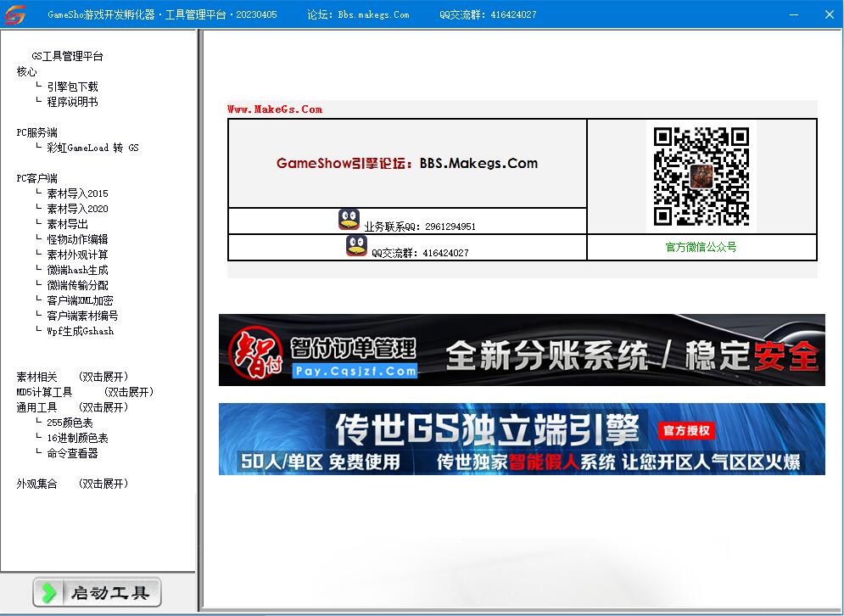
Task: Click Pay.Cqsjzf.Com address on banner
Action: pyautogui.click(x=355, y=371)
